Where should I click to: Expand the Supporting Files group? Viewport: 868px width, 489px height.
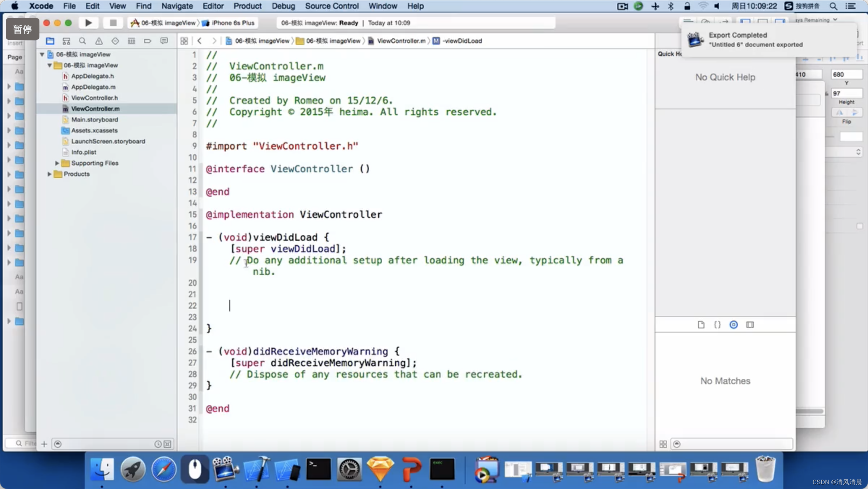coord(57,163)
